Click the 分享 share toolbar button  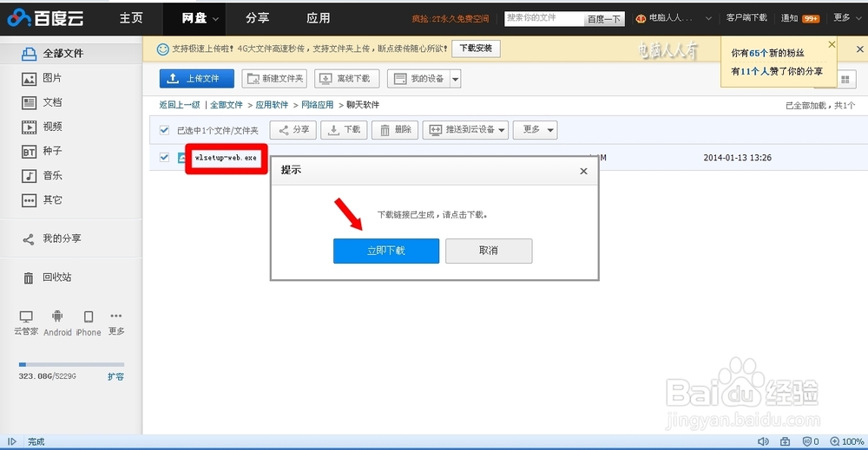click(293, 130)
